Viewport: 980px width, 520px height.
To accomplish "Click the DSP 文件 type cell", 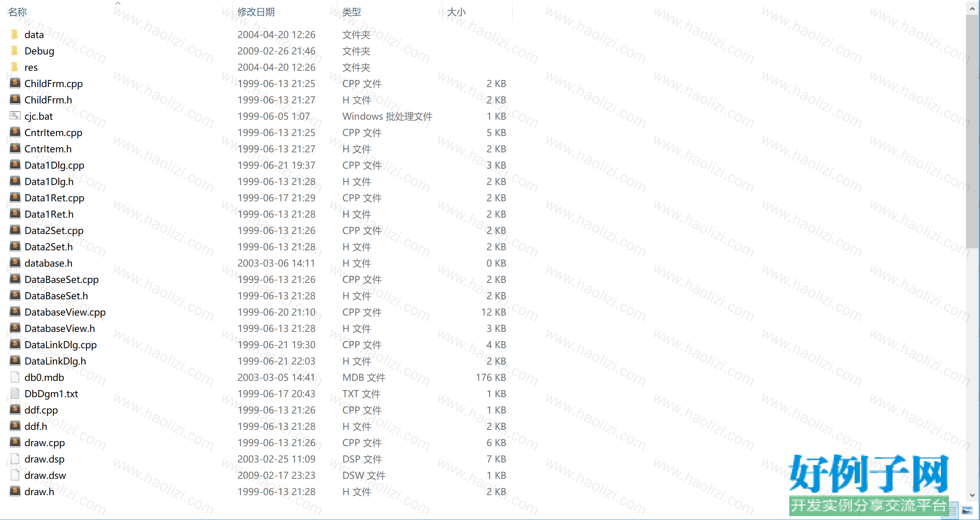I will pyautogui.click(x=362, y=459).
